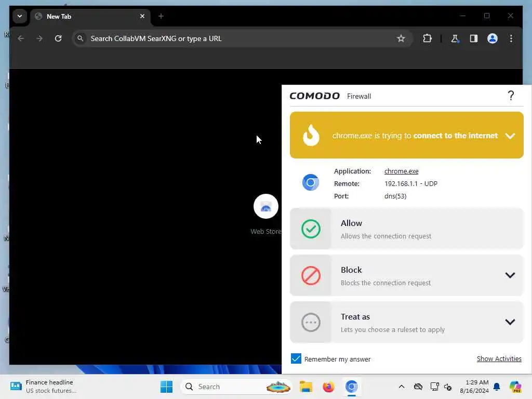Select the New Tab browser tab
Image resolution: width=532 pixels, height=399 pixels.
tap(91, 16)
